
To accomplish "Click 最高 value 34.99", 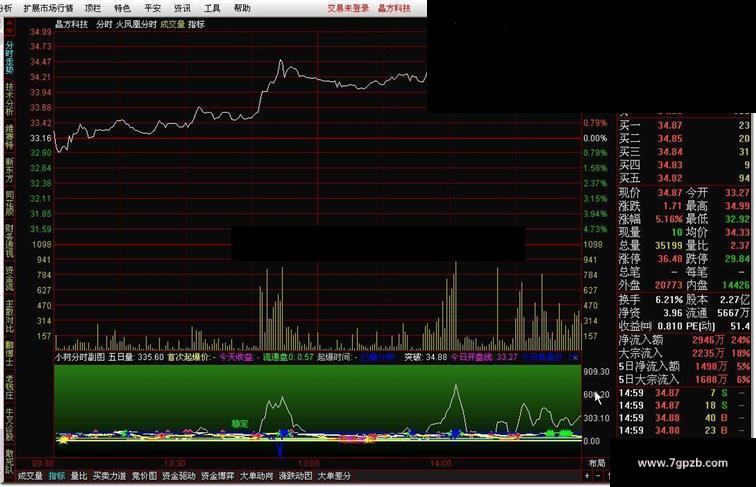I will tap(737, 206).
